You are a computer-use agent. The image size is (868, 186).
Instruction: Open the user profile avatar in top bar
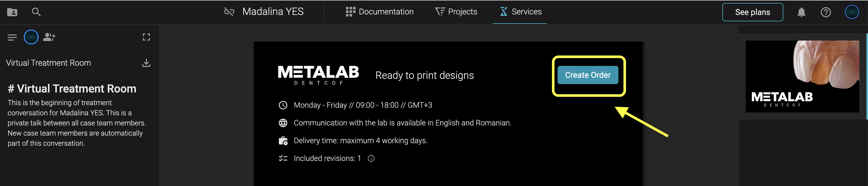(x=852, y=12)
